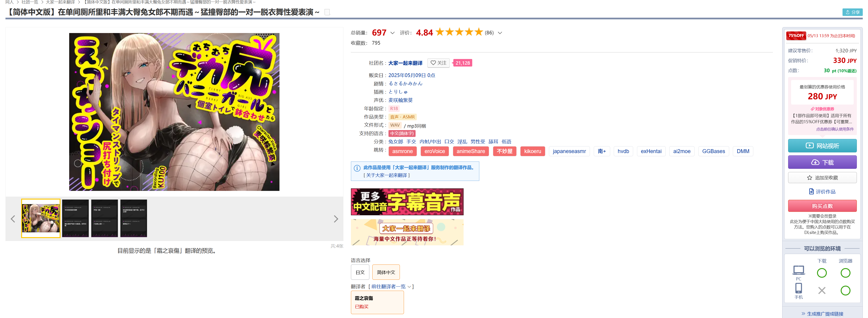This screenshot has height=318, width=868.
Task: Open the review work document icon link
Action: coord(822,192)
